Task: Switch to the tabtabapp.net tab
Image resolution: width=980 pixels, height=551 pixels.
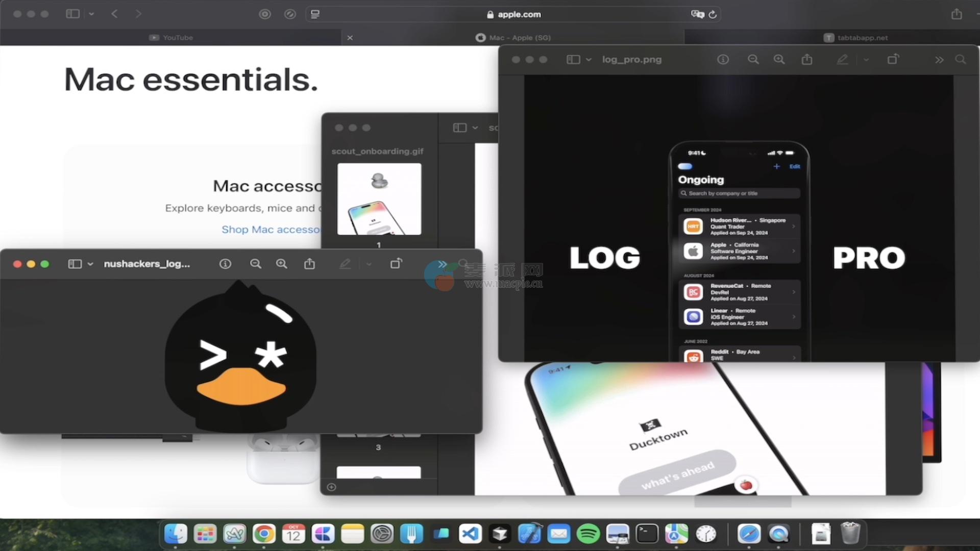Action: pos(855,37)
